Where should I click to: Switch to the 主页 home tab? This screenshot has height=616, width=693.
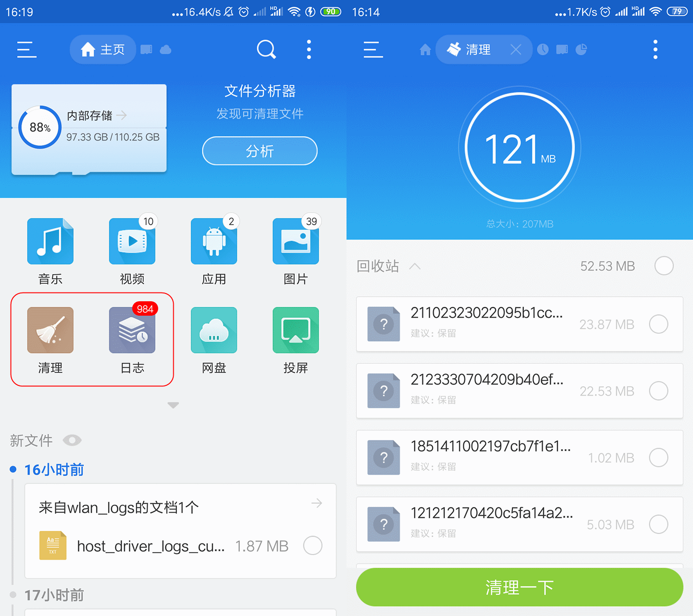[x=103, y=49]
